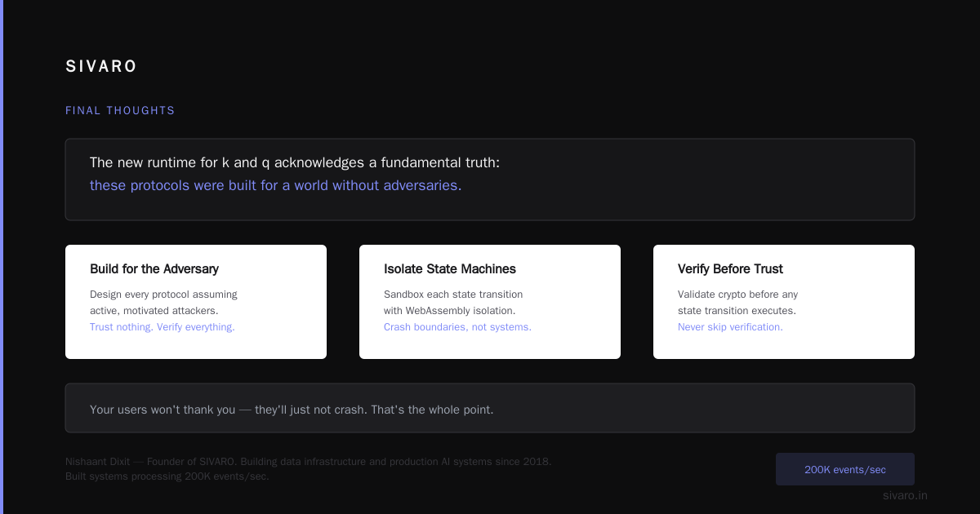Click 'Validate crypto before any' description text
Viewport: 980px width, 514px height.
[x=737, y=294]
